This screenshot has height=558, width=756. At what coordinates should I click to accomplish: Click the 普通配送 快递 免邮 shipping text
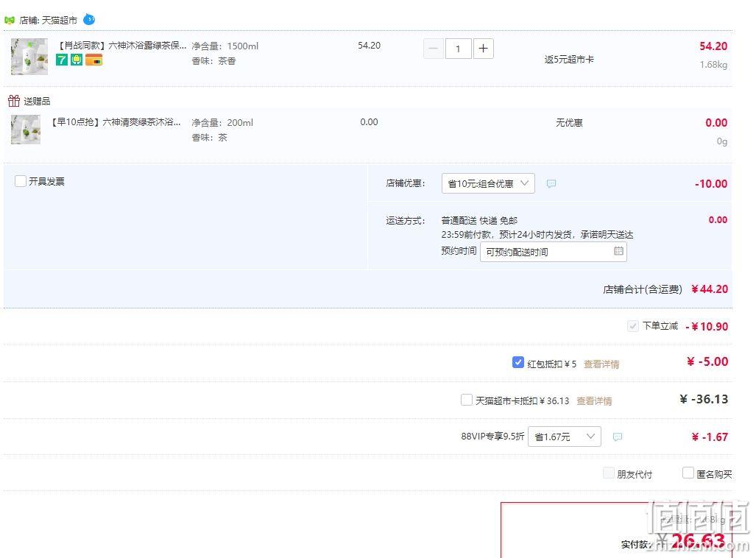coord(479,220)
